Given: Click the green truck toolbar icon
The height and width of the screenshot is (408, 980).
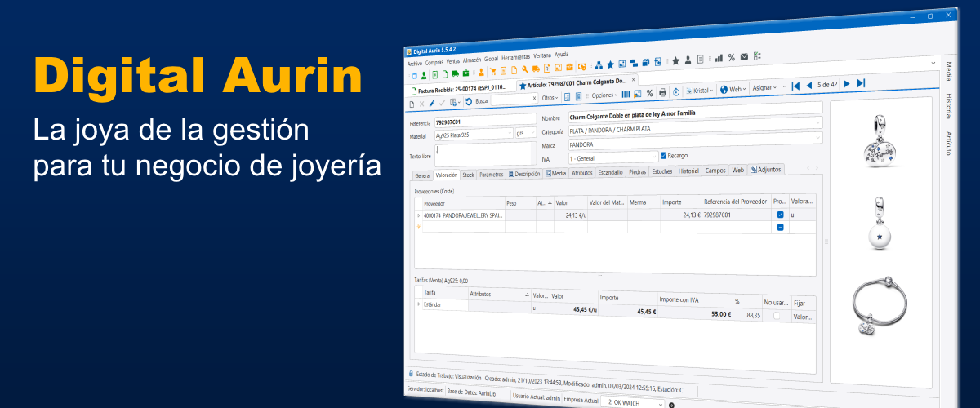Looking at the screenshot, I should [x=455, y=73].
